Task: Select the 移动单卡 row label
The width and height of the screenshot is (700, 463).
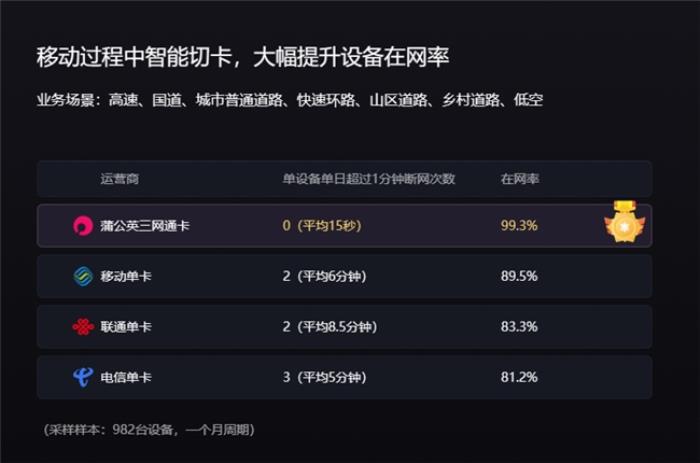Action: pos(126,276)
